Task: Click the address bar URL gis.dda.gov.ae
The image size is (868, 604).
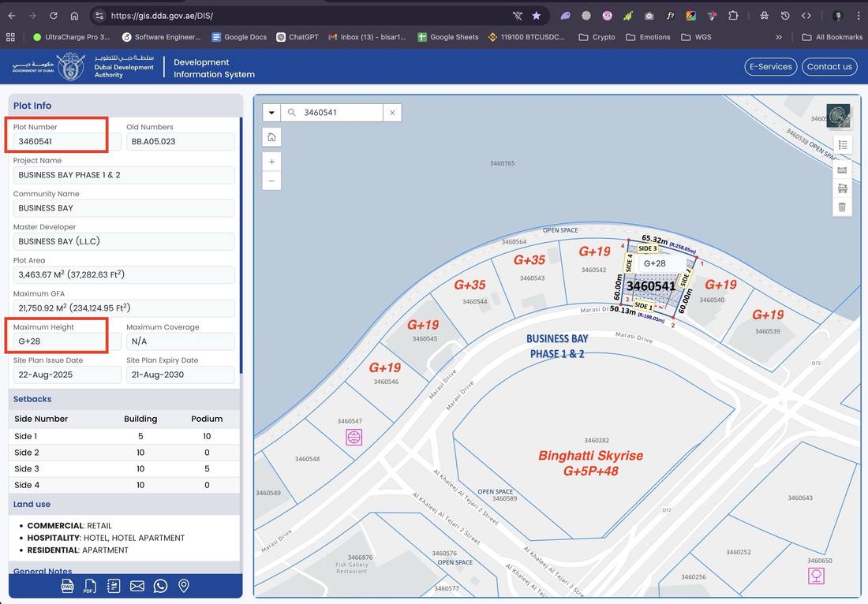Action: [x=162, y=16]
